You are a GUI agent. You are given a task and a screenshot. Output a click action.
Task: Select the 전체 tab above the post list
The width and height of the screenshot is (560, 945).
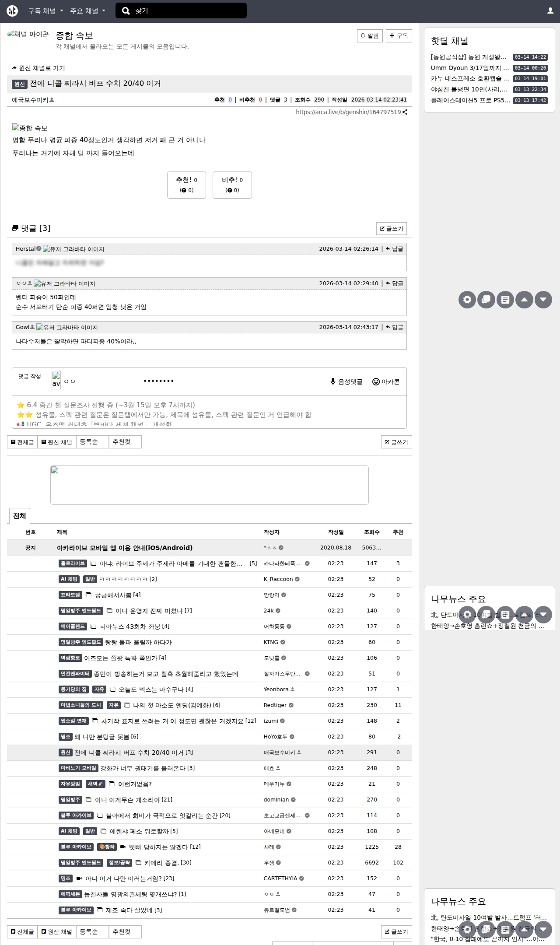click(19, 516)
